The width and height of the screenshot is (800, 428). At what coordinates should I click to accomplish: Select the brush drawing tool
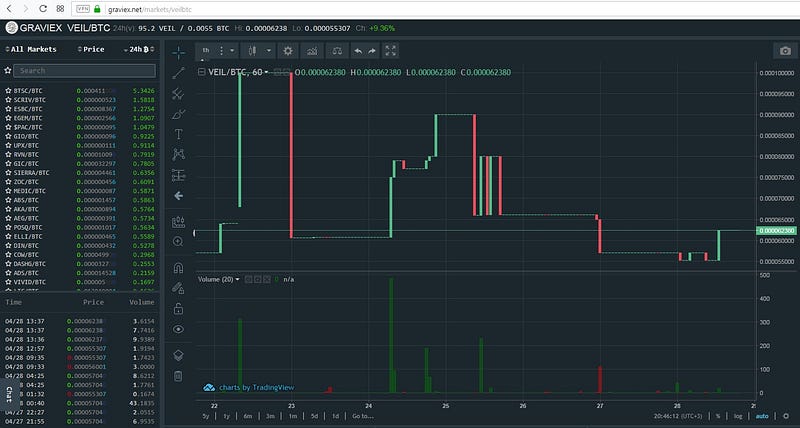click(x=179, y=114)
